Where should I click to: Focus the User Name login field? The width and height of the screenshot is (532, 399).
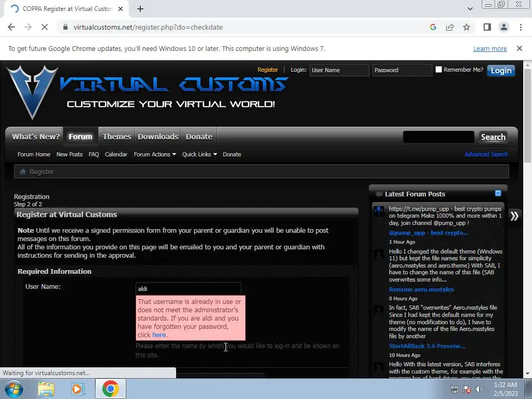tap(339, 70)
